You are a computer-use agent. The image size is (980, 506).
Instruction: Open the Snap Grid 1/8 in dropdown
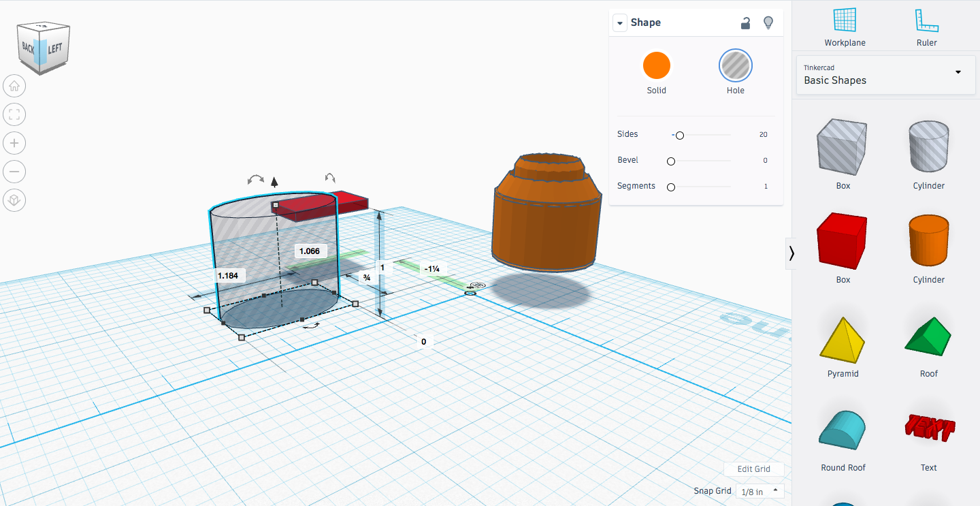click(760, 492)
